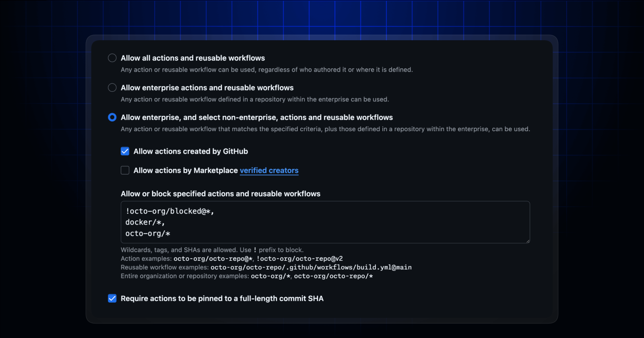This screenshot has width=644, height=338.
Task: Open the "verified creators" link
Action: [269, 170]
